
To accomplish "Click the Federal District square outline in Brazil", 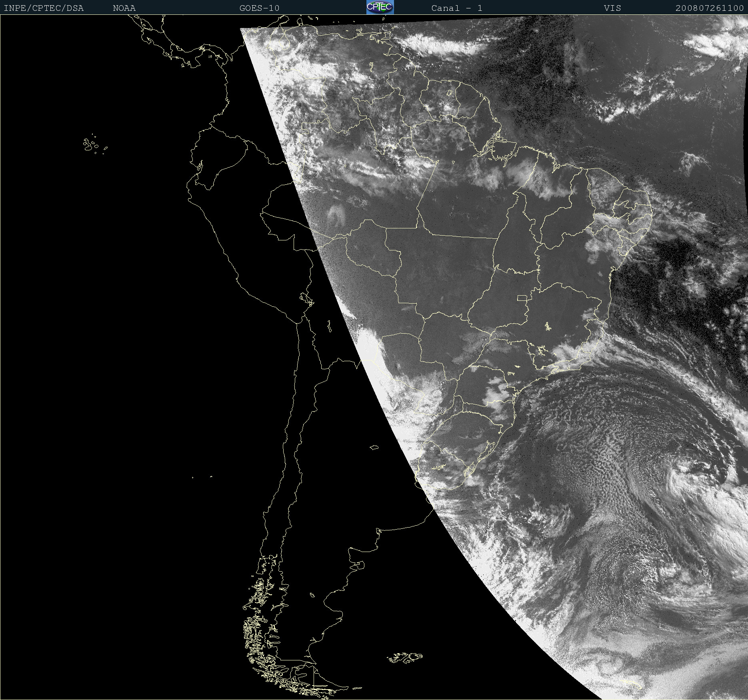I will coord(522,298).
